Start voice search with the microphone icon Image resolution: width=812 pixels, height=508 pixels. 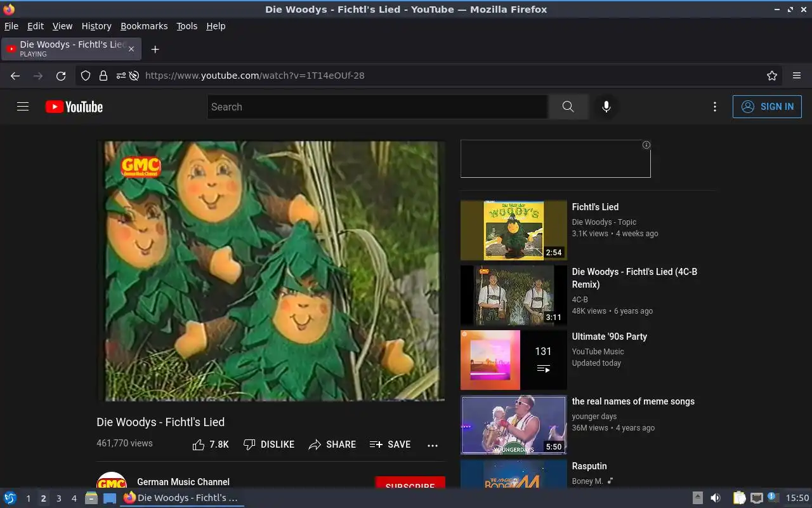click(606, 107)
